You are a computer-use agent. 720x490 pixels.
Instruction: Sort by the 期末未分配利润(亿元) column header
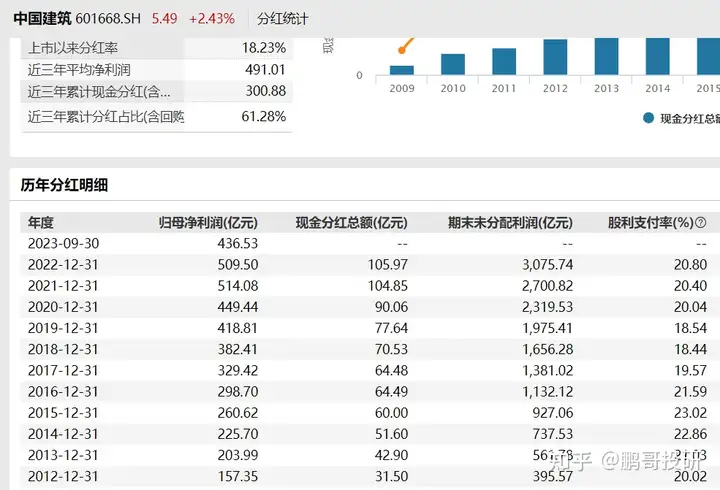[510, 223]
